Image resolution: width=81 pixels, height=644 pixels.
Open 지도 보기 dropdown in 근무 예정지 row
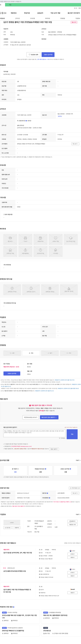click(x=75, y=144)
